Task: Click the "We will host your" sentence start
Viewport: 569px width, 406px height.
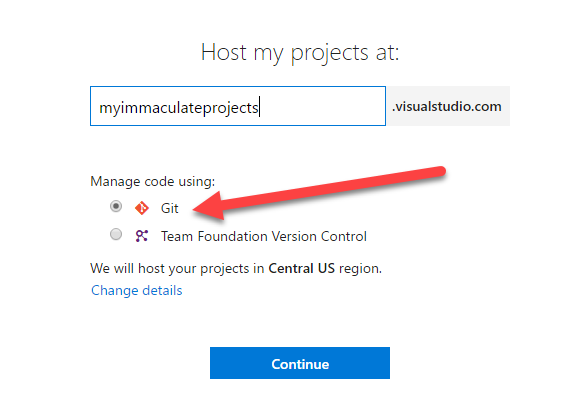Action: pos(144,268)
